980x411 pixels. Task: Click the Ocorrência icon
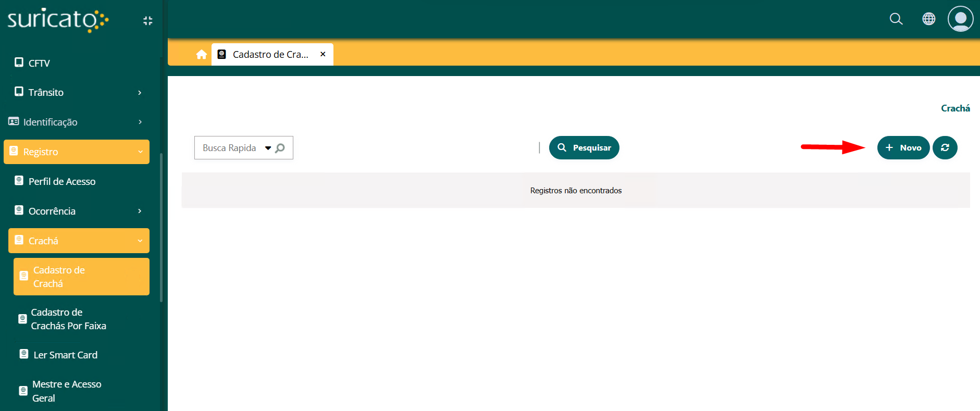point(19,210)
